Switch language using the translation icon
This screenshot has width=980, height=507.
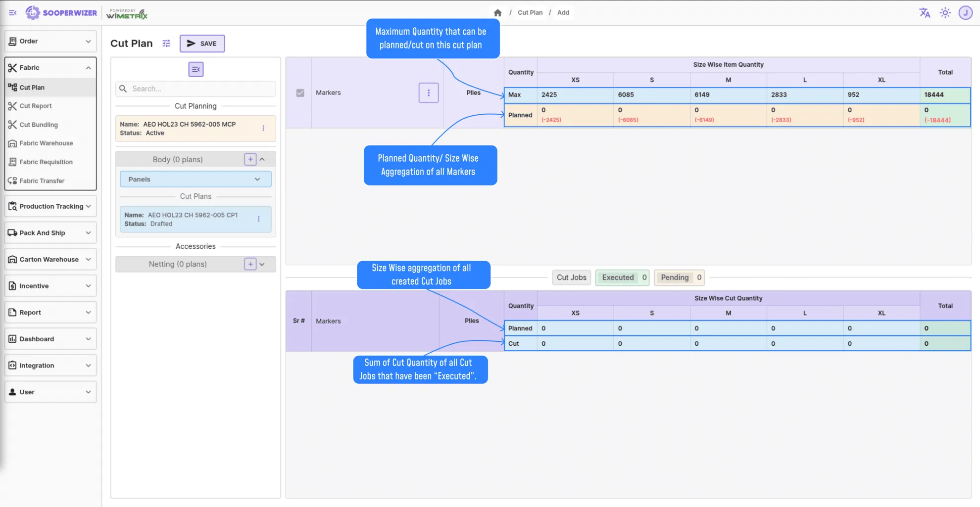pos(925,13)
